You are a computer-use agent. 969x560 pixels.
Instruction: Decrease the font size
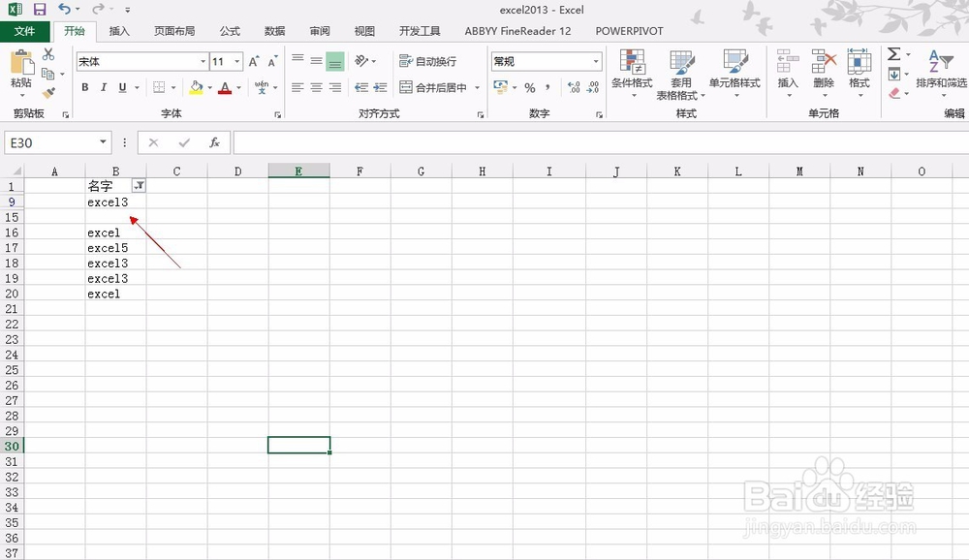(x=272, y=62)
